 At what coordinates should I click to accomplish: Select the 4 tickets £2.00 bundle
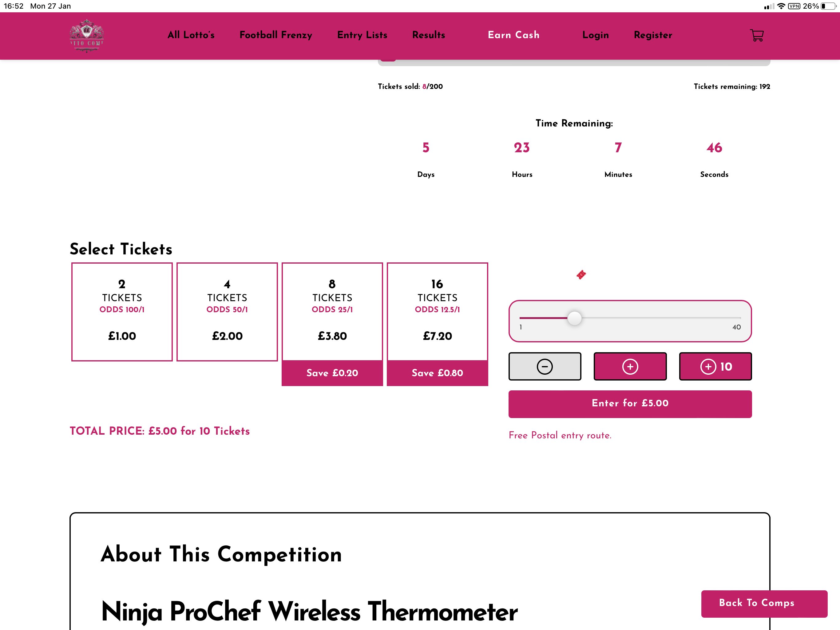[x=227, y=312]
